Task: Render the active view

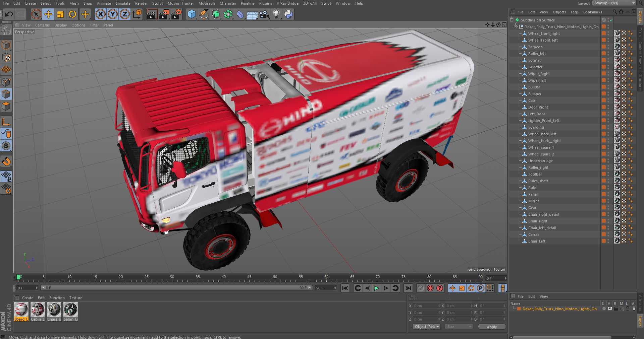Action: point(152,14)
